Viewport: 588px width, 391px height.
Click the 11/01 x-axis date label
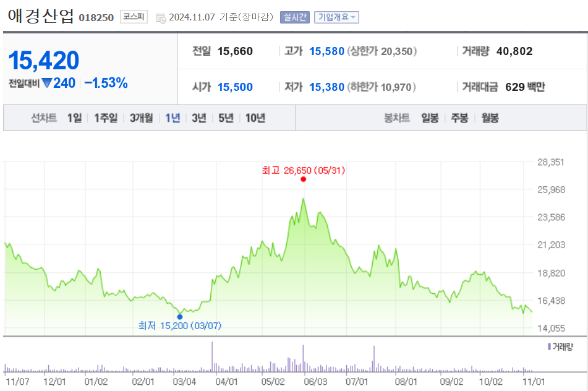534,382
